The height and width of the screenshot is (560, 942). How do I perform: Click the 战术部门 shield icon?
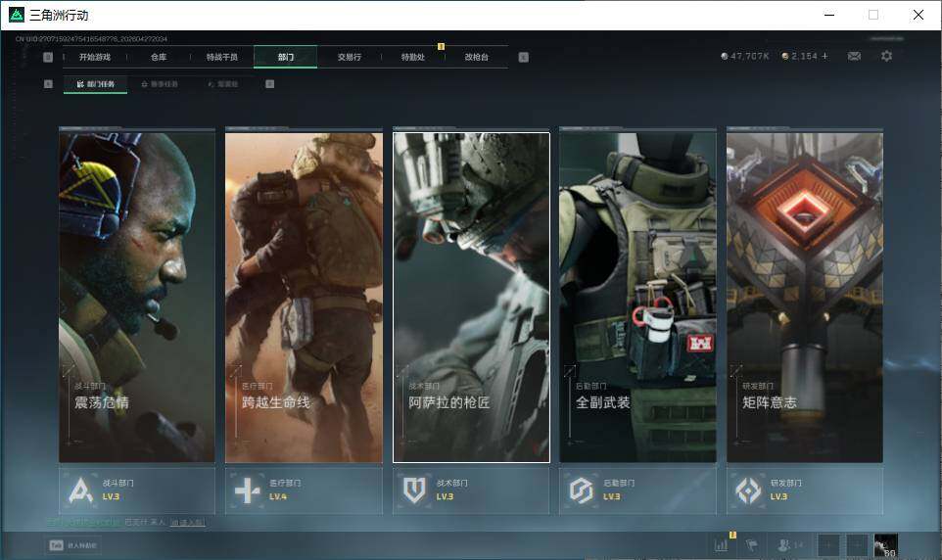point(414,490)
